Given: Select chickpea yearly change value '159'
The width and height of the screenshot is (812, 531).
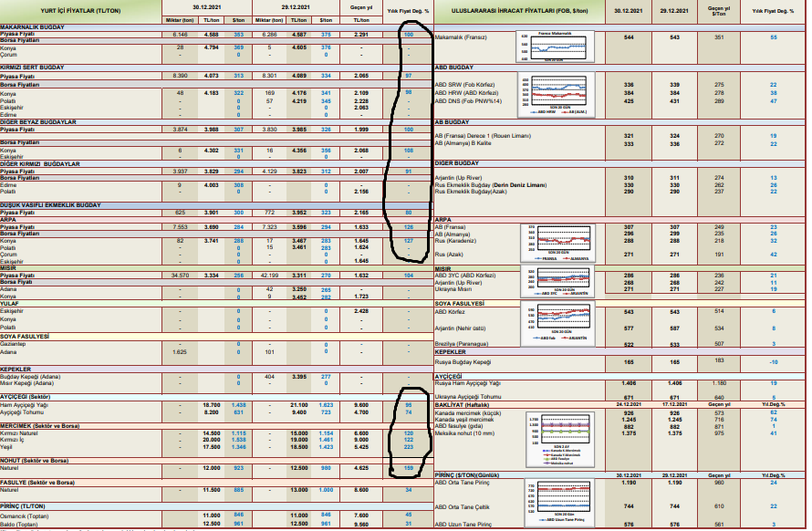Looking at the screenshot, I should coord(409,468).
